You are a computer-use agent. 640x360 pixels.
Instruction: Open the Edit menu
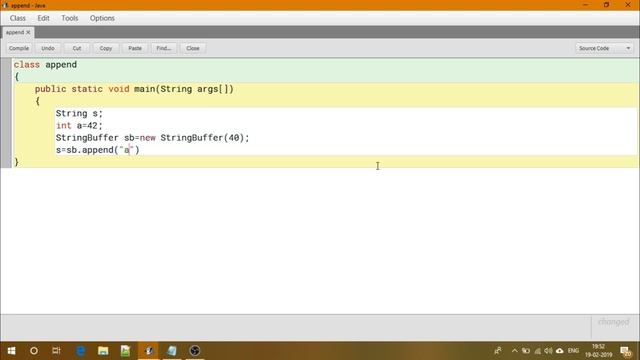pos(43,18)
